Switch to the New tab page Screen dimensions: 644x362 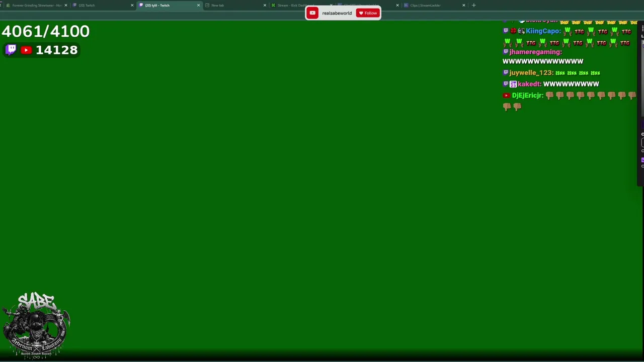click(235, 5)
